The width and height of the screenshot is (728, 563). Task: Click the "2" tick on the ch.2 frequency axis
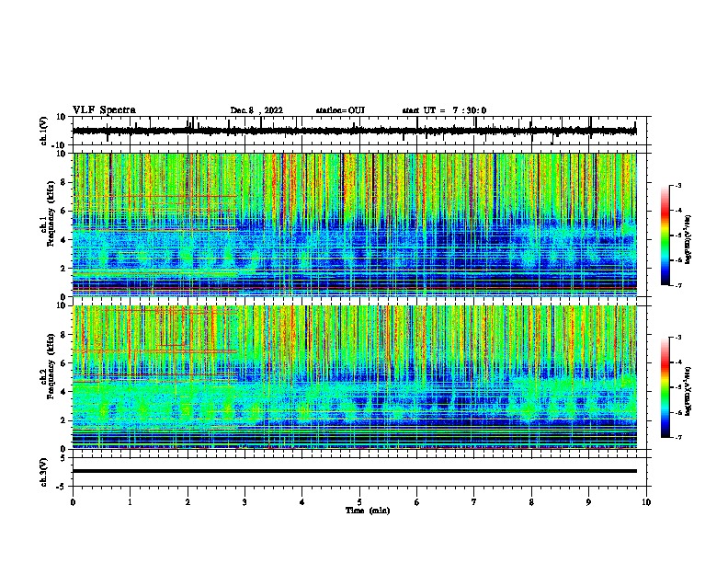63,420
